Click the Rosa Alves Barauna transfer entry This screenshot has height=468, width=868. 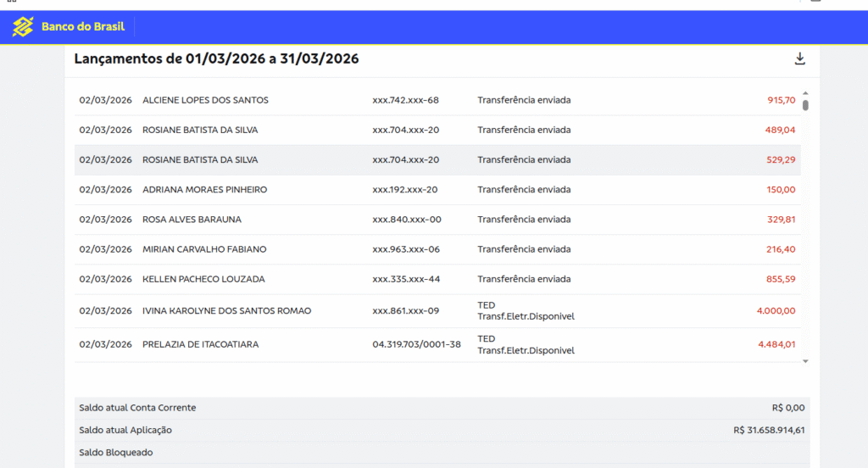pyautogui.click(x=437, y=220)
